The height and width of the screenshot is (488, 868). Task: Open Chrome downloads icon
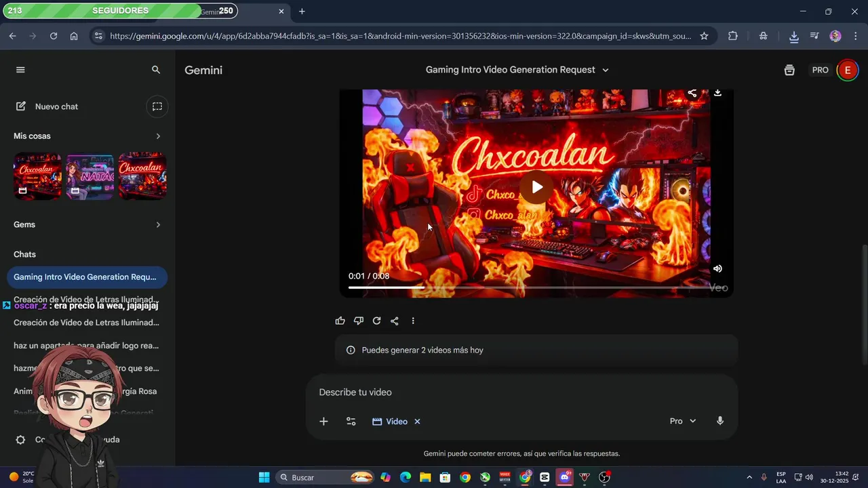(x=794, y=36)
